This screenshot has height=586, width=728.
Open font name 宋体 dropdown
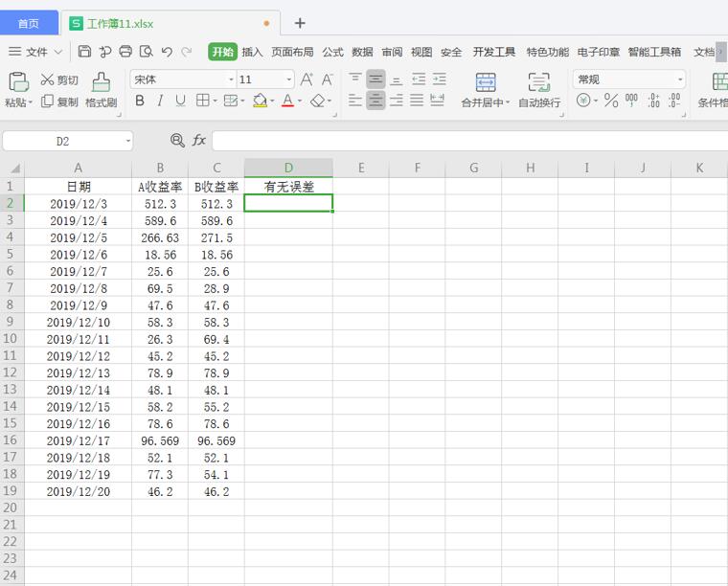point(231,79)
